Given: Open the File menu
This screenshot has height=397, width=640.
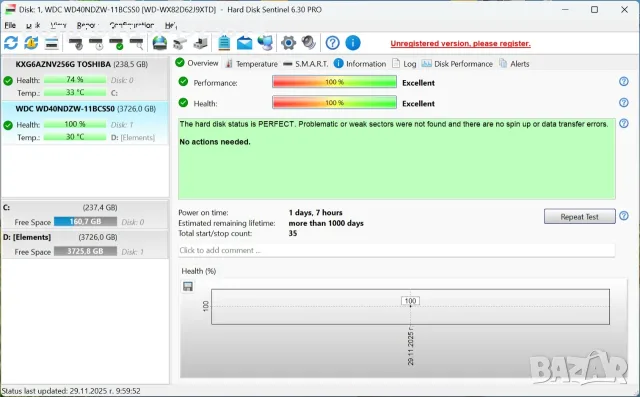Looking at the screenshot, I should [x=10, y=25].
